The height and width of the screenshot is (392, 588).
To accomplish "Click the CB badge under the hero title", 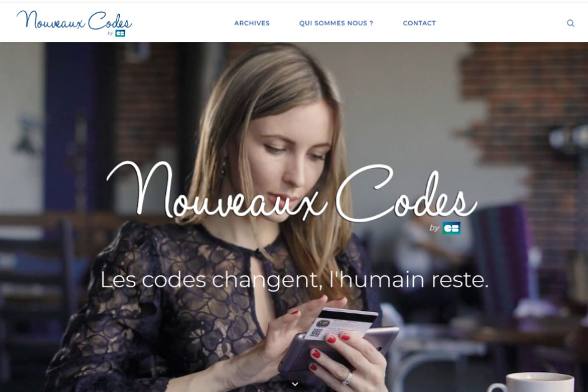I will [x=451, y=228].
